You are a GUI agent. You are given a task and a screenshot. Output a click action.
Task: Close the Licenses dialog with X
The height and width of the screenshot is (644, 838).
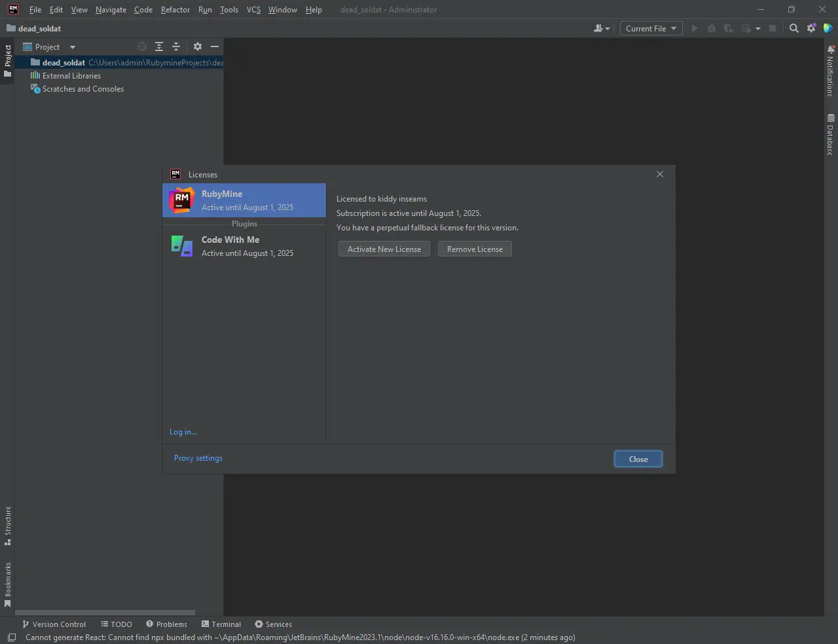[x=660, y=174]
